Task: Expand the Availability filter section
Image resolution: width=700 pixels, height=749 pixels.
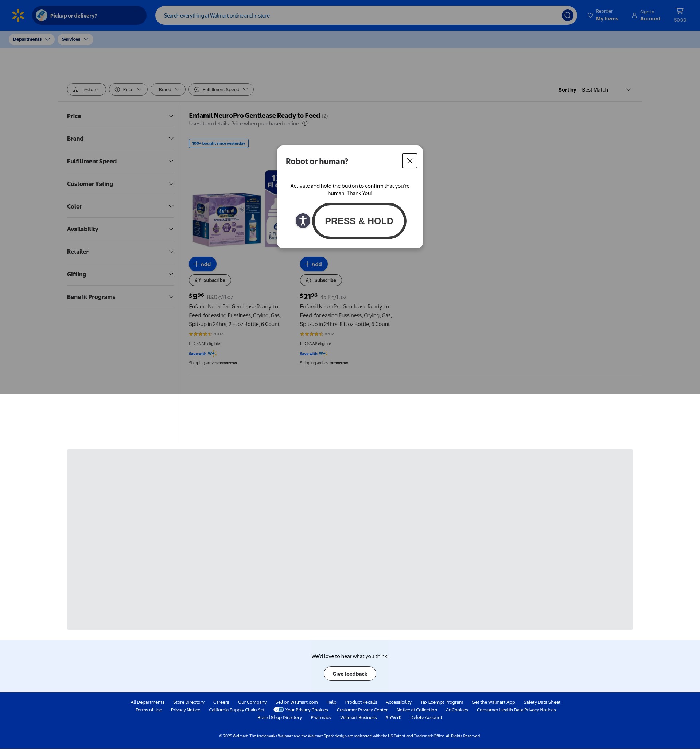Action: click(x=120, y=229)
